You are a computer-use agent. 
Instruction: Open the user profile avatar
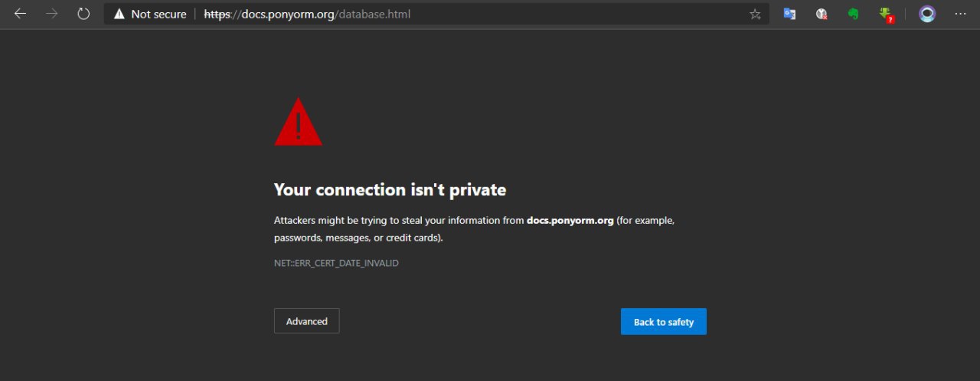pos(927,14)
